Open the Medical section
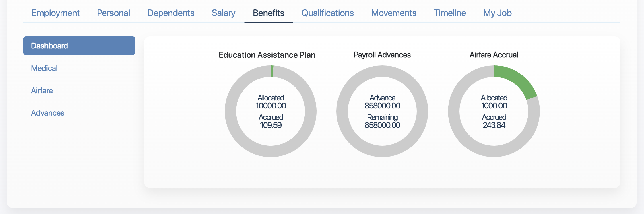The width and height of the screenshot is (644, 214). [x=44, y=68]
